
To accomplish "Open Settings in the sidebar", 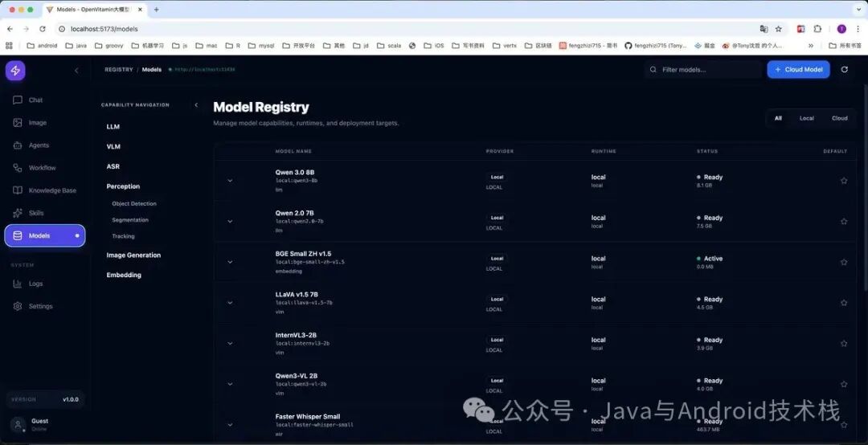I will click(x=45, y=306).
